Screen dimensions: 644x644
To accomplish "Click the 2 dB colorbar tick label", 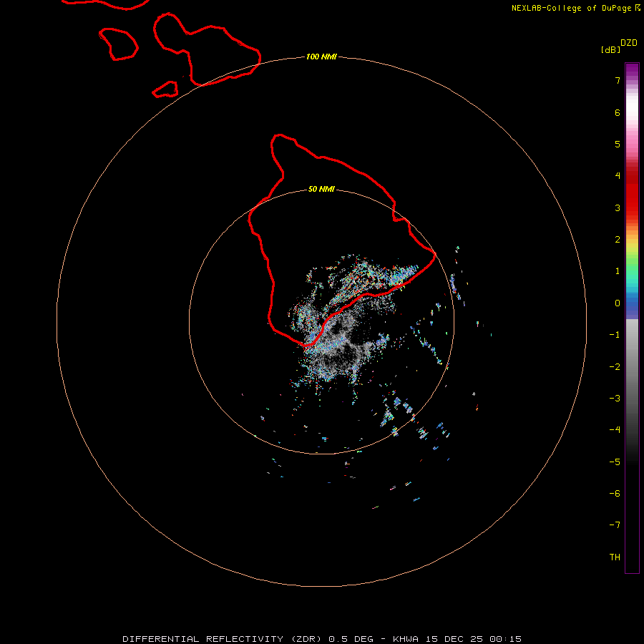I will [618, 240].
